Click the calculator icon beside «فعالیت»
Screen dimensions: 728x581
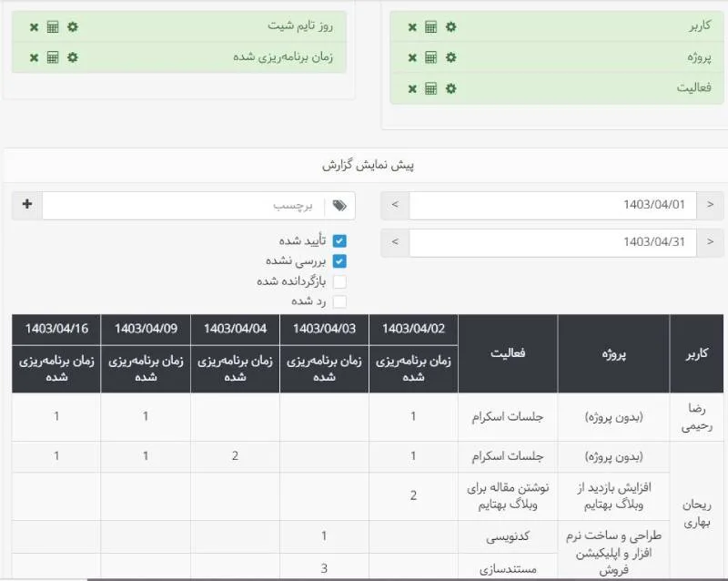(430, 88)
